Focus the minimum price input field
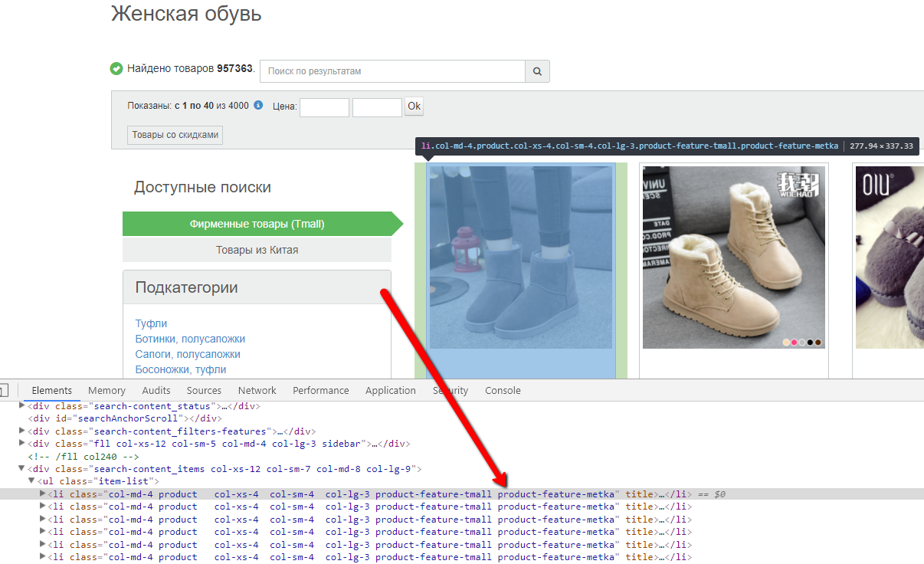 (324, 107)
